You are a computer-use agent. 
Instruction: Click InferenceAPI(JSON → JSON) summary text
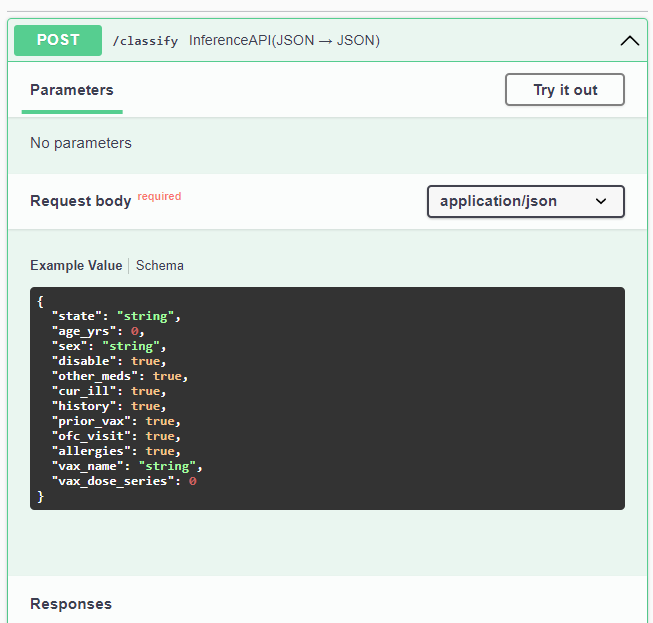(284, 40)
